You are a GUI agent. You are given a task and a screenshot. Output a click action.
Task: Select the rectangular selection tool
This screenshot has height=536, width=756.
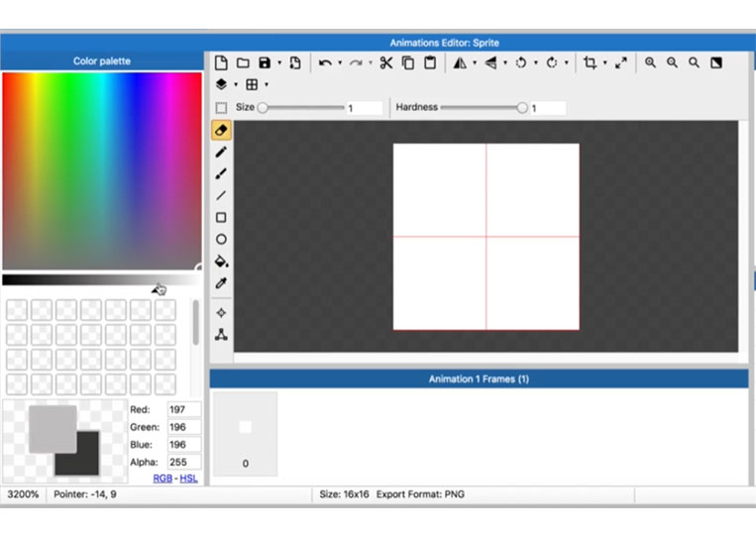tap(221, 107)
